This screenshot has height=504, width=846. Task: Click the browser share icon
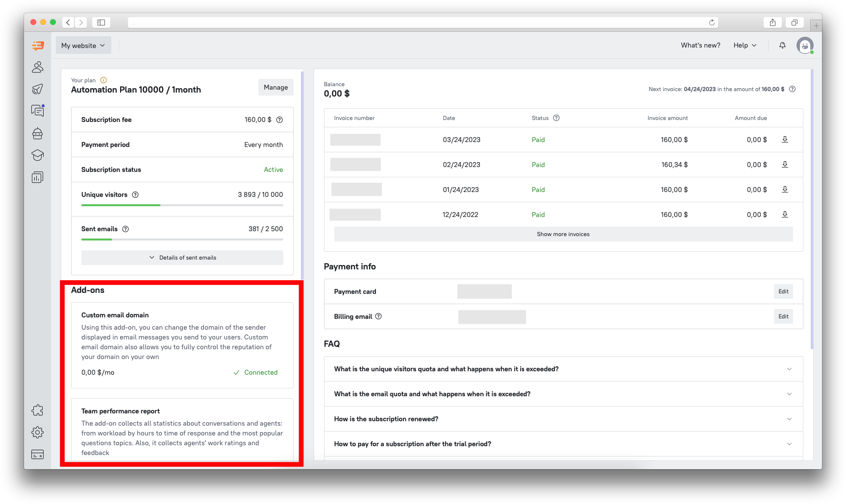pyautogui.click(x=772, y=23)
